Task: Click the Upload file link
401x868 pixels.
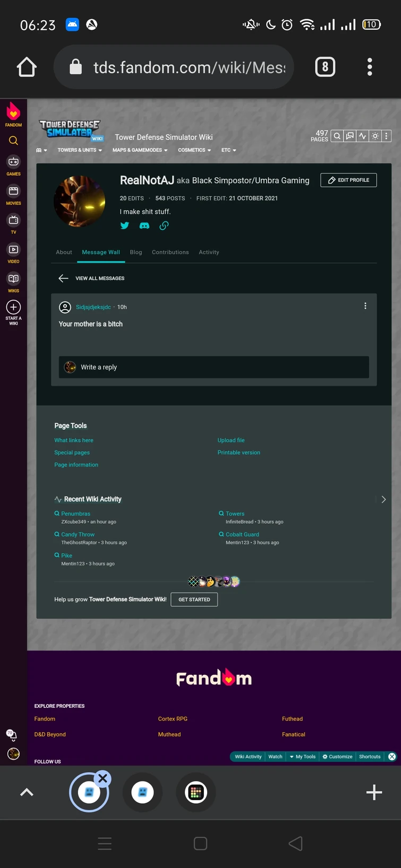Action: tap(231, 440)
